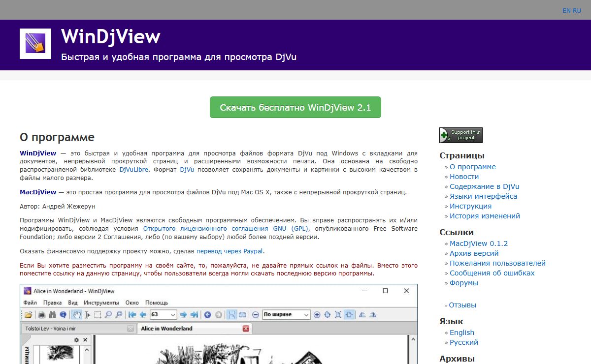Select the dotted rectangle selection tool
The width and height of the screenshot is (591, 364).
[x=98, y=315]
